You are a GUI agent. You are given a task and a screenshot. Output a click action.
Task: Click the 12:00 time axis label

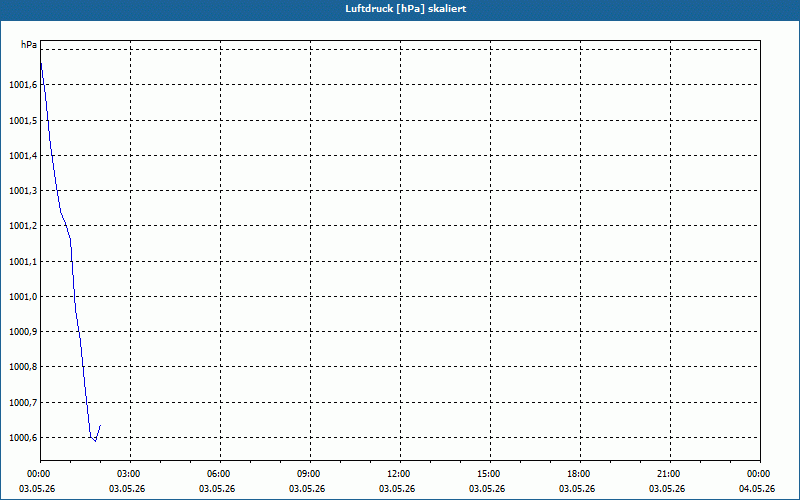tap(400, 474)
